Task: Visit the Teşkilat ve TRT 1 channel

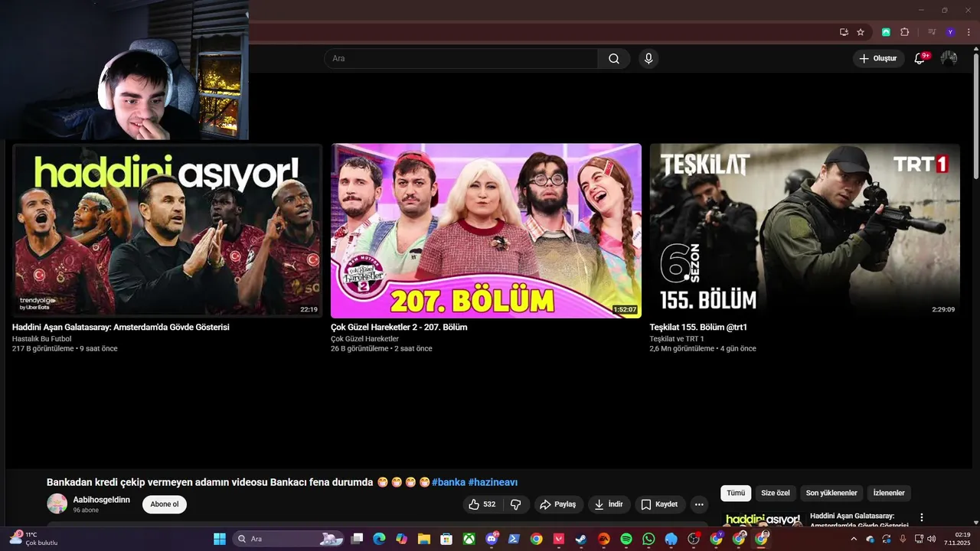Action: [x=677, y=338]
